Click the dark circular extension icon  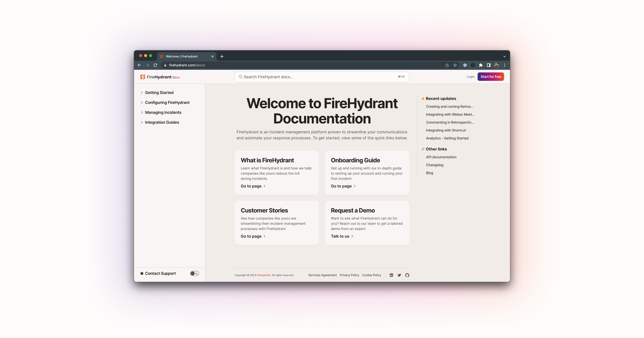coord(473,65)
